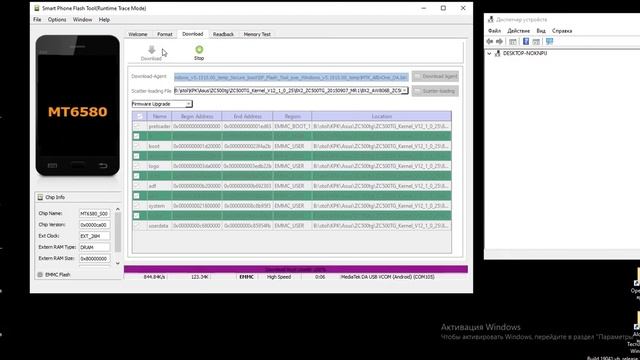This screenshot has width=640, height=360.
Task: Click the High Speed status bar entry
Action: click(x=279, y=277)
